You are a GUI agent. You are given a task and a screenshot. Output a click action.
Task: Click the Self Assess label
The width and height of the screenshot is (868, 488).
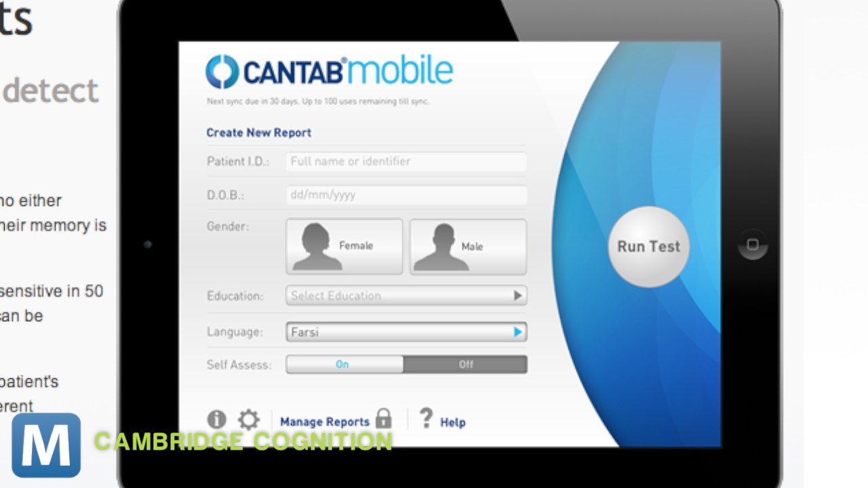239,365
